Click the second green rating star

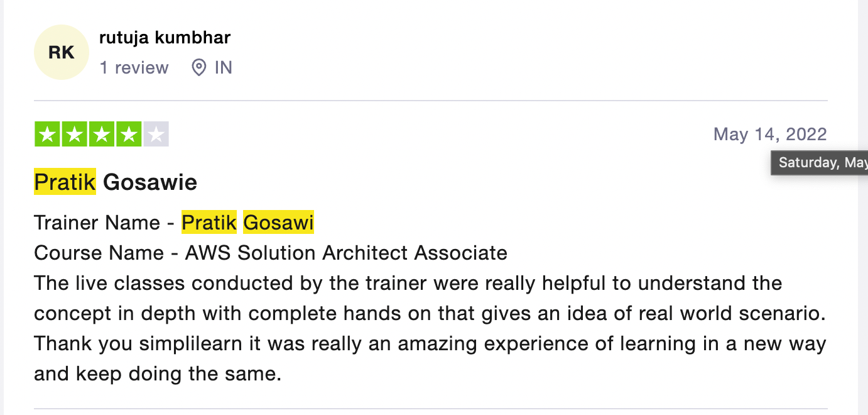[74, 135]
